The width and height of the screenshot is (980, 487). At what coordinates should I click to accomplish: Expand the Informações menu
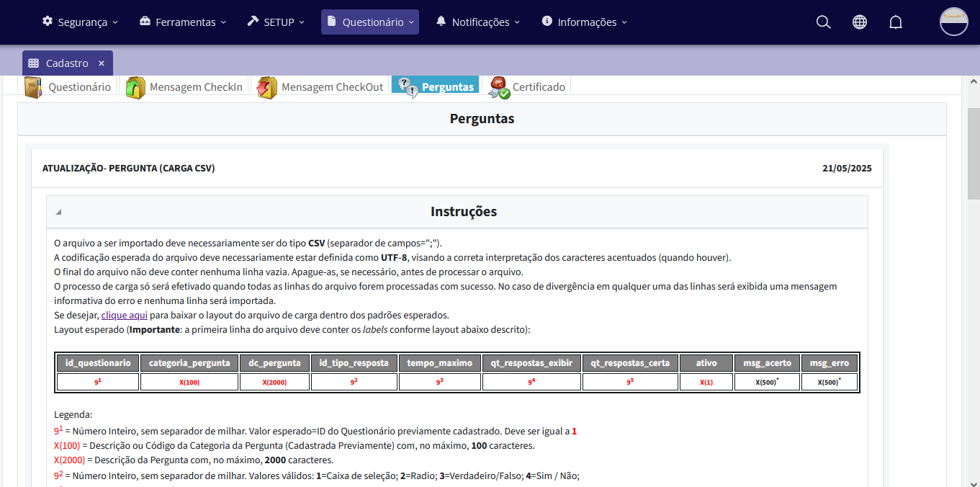click(585, 22)
